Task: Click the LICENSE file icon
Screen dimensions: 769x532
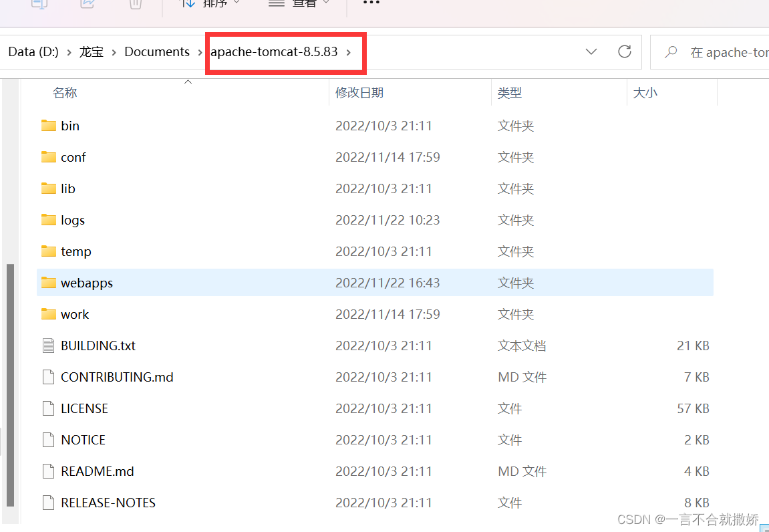Action: [x=48, y=408]
